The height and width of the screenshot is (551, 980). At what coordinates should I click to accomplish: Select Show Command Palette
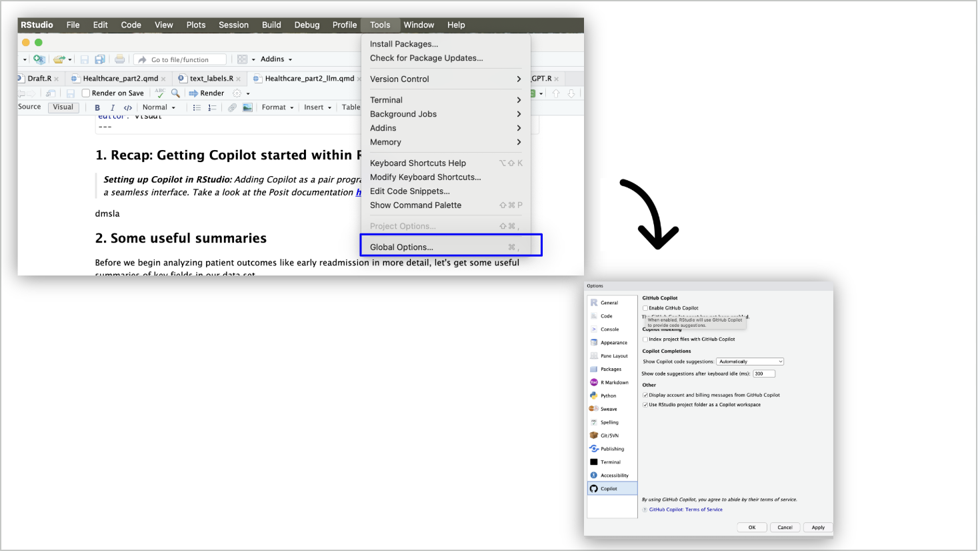[445, 205]
